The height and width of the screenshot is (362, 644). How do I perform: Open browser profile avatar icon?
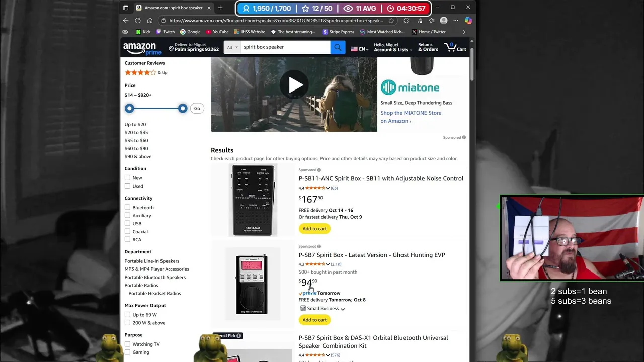[444, 21]
